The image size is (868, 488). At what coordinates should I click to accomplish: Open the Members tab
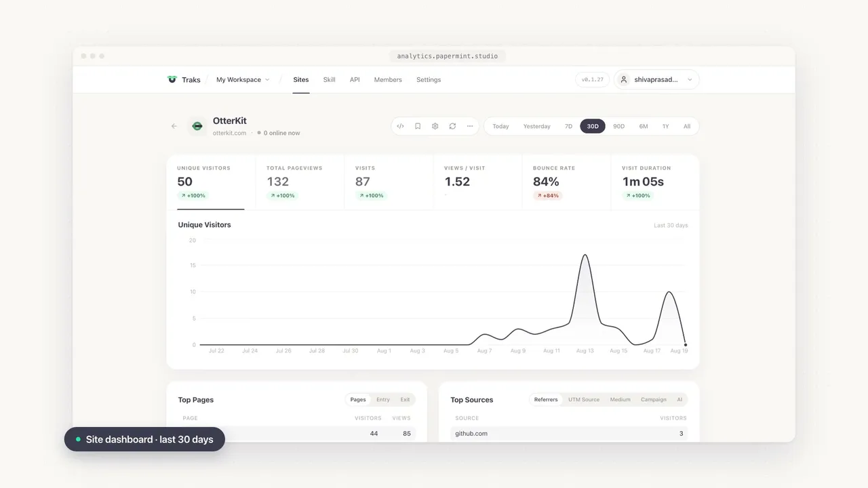click(388, 79)
